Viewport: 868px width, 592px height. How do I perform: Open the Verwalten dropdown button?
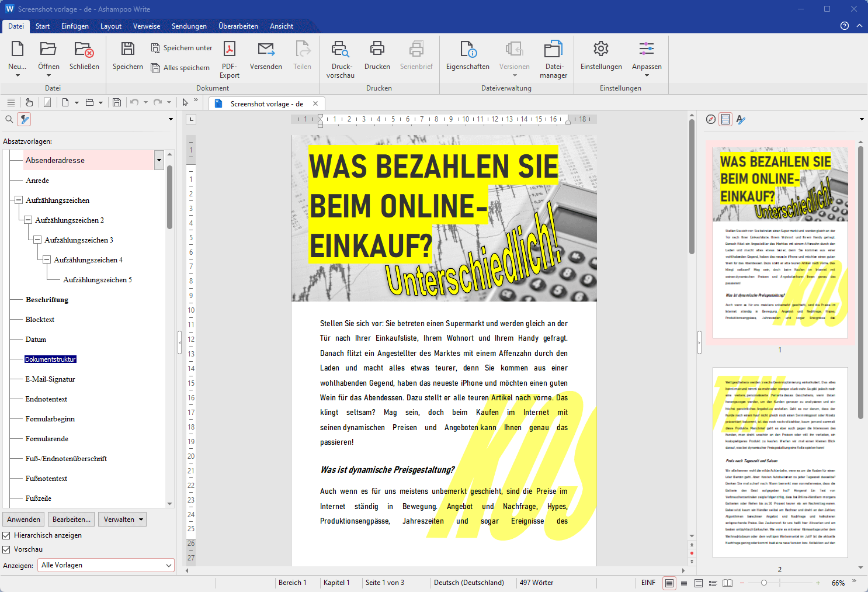[x=122, y=519]
